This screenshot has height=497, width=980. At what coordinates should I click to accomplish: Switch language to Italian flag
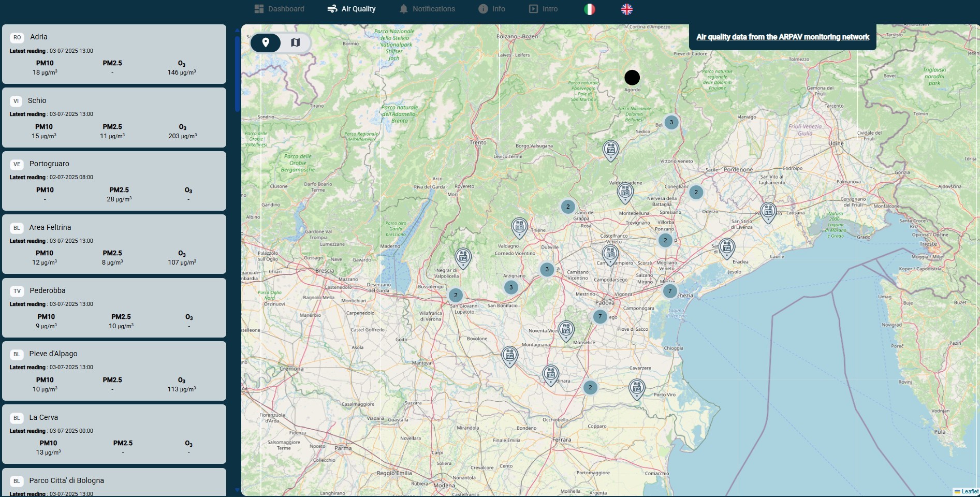click(x=589, y=9)
